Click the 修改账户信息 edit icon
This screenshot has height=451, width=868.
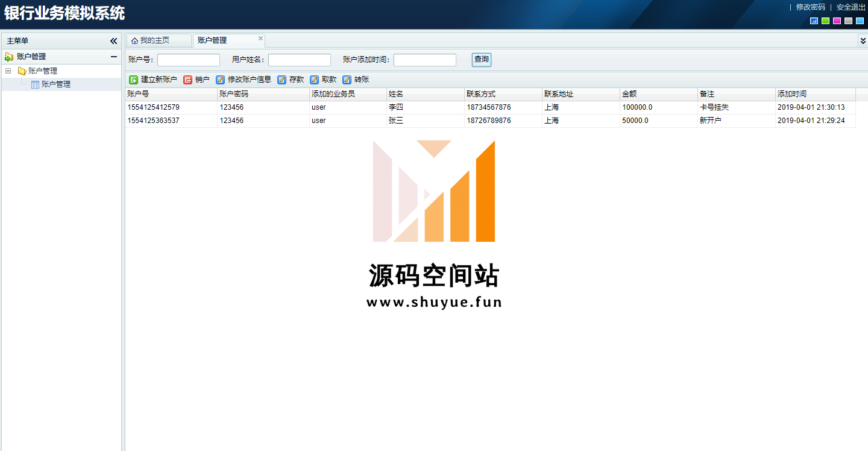[x=221, y=80]
